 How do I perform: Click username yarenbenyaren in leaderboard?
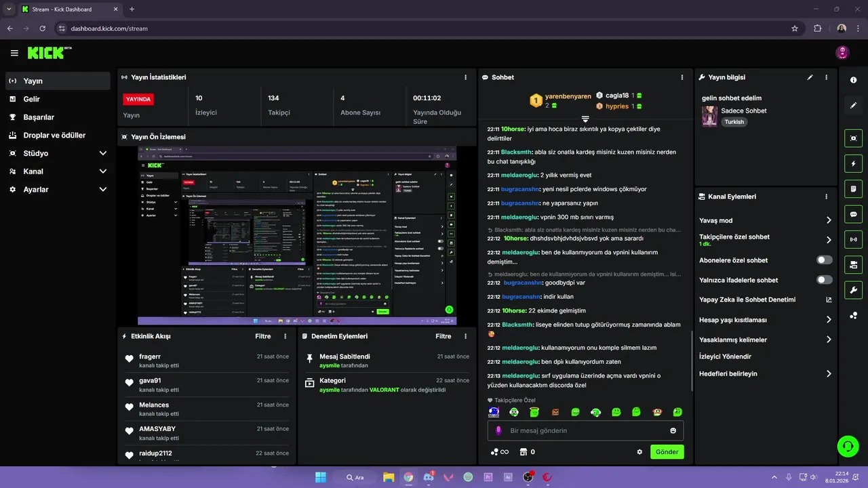click(568, 96)
